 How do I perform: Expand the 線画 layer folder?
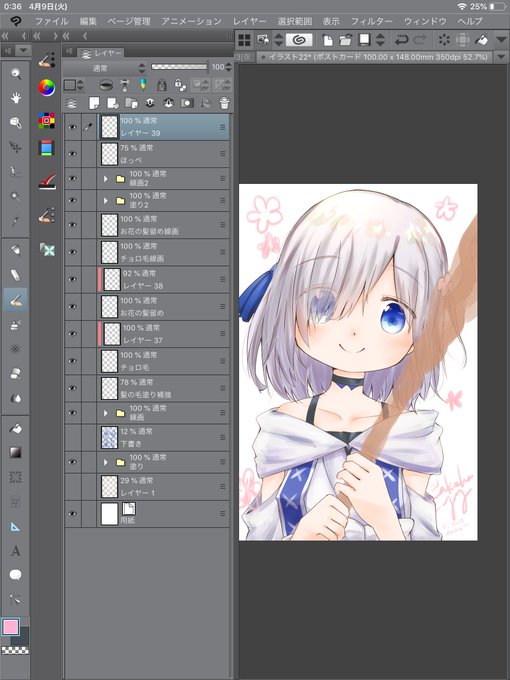(x=105, y=413)
